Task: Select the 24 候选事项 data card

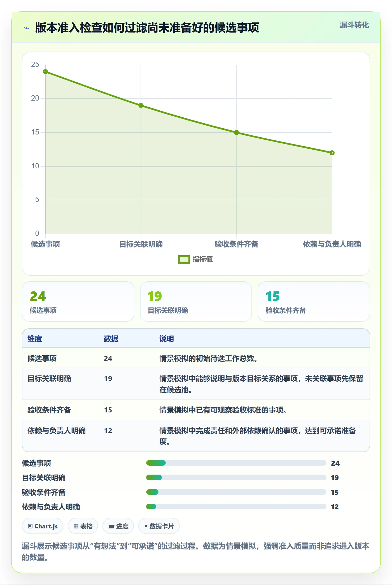Action: point(78,301)
